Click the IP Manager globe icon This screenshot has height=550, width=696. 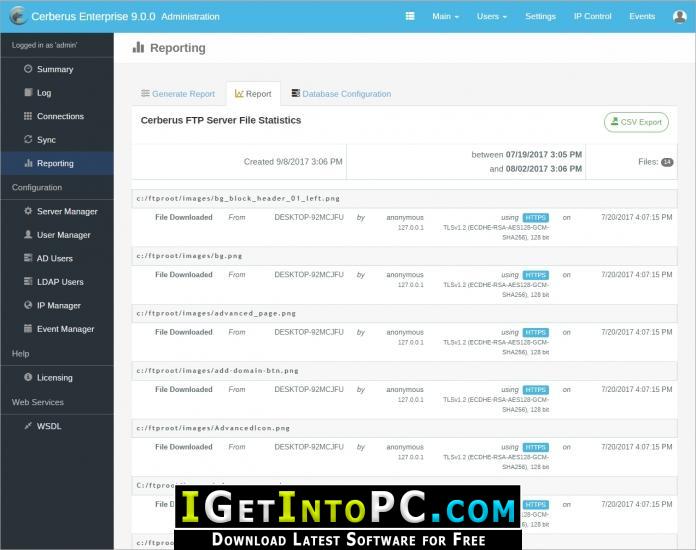28,305
